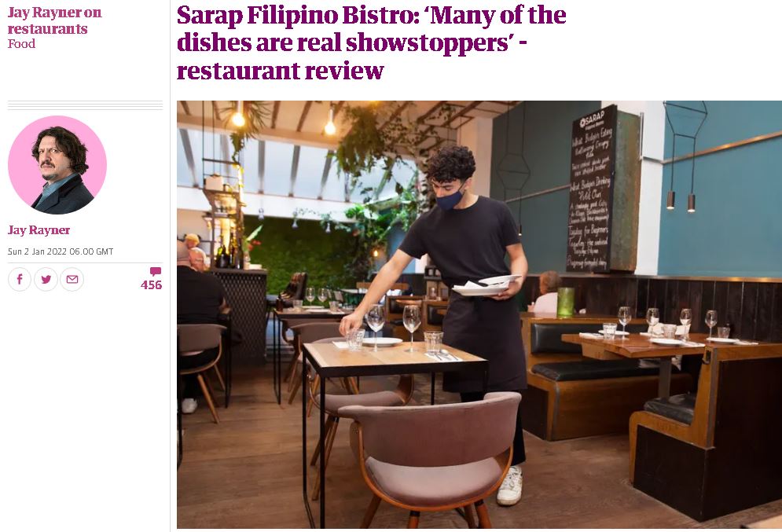The width and height of the screenshot is (782, 532).
Task: Click the Sarap Filipino Bistro headline
Action: 371,42
